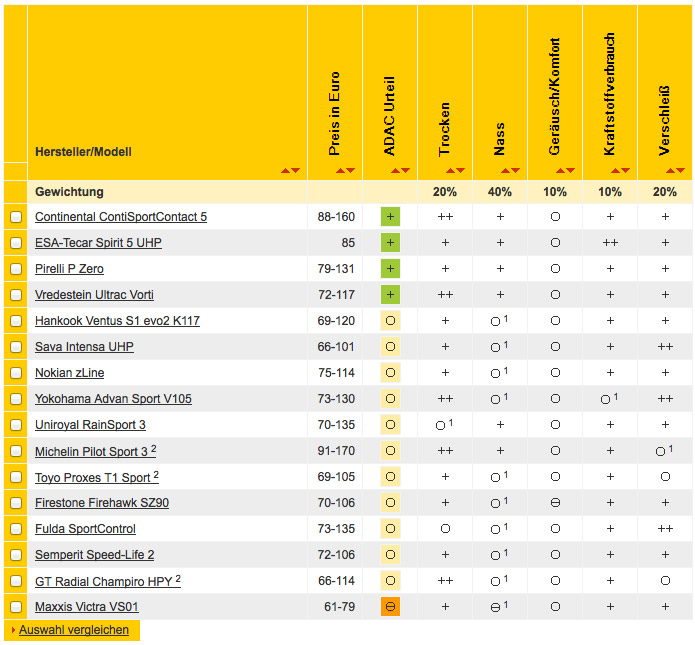Screen dimensions: 695x645
Task: Open Vredestein Ultrac Vorti details link
Action: pyautogui.click(x=94, y=295)
